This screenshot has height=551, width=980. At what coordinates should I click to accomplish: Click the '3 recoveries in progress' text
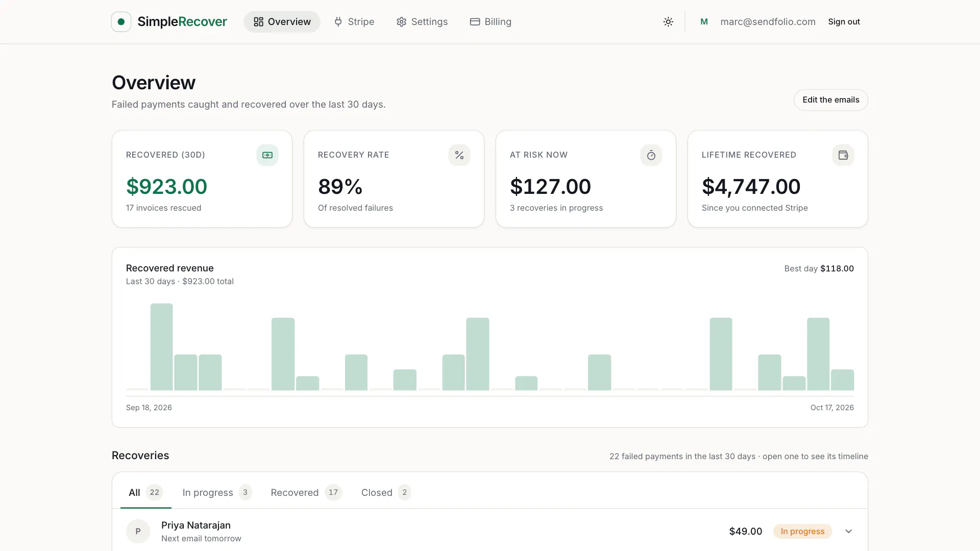[x=556, y=208]
